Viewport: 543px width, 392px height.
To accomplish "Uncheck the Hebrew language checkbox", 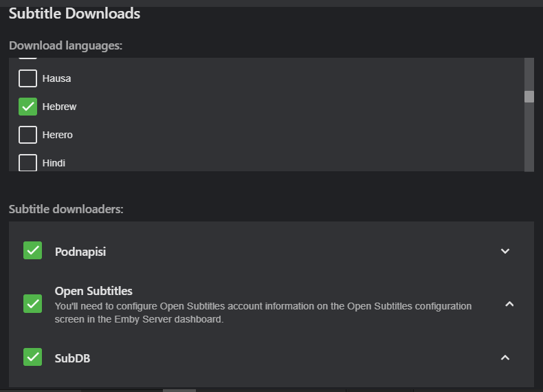I will tap(27, 107).
